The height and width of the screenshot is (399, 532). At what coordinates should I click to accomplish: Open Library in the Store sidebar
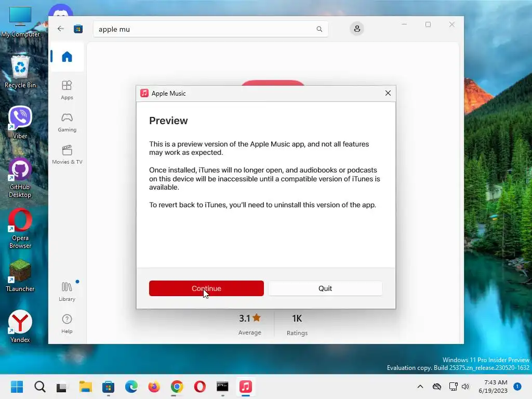(67, 291)
